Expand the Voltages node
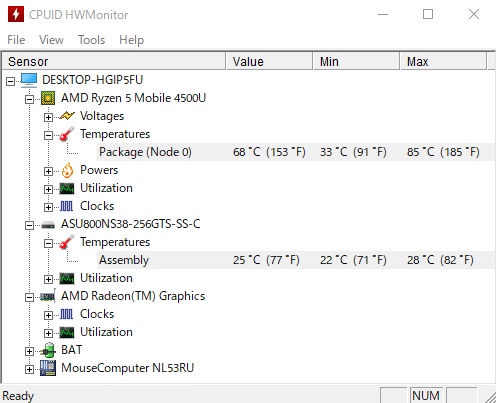The width and height of the screenshot is (496, 403). (48, 117)
